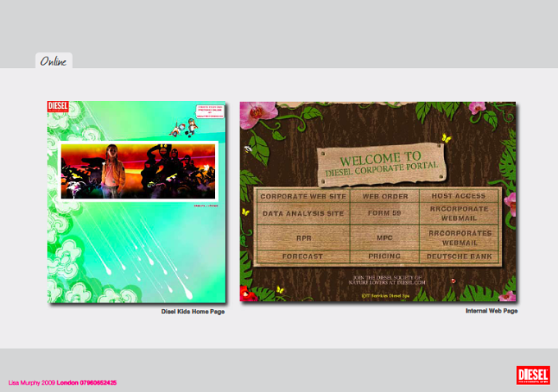The image size is (558, 392).
Task: Click the cartoon characters on kids page
Action: pos(184,128)
